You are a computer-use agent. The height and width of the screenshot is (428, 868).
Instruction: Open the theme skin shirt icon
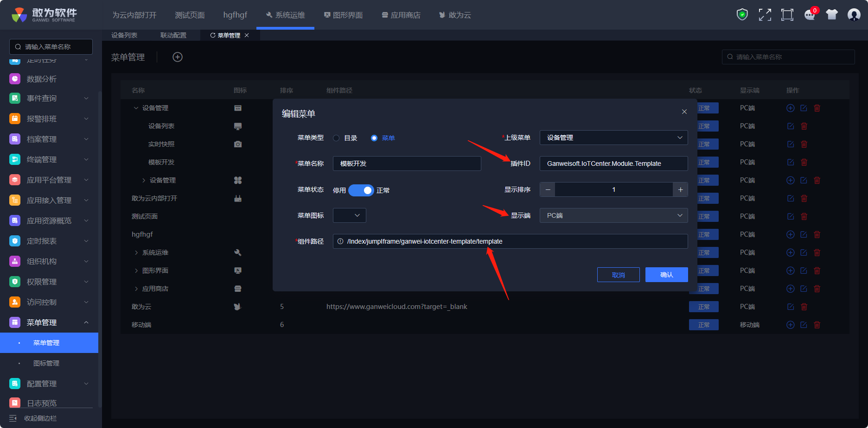[832, 15]
